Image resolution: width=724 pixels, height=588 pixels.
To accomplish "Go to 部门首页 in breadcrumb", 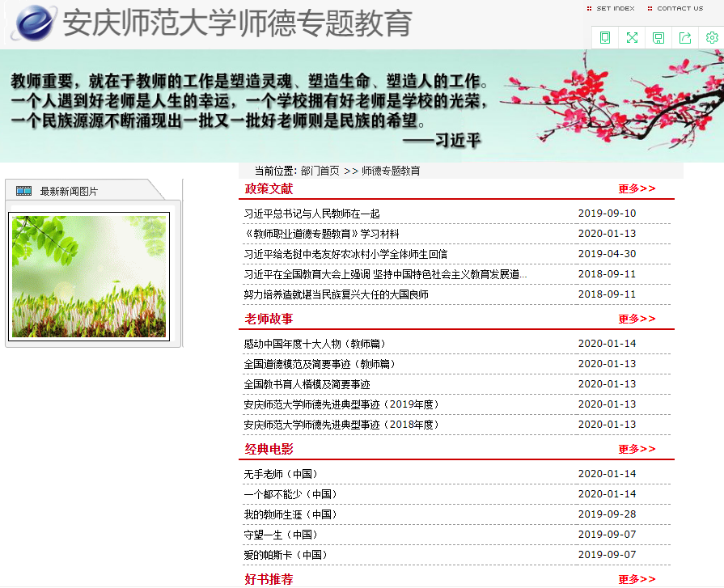I will (x=320, y=171).
